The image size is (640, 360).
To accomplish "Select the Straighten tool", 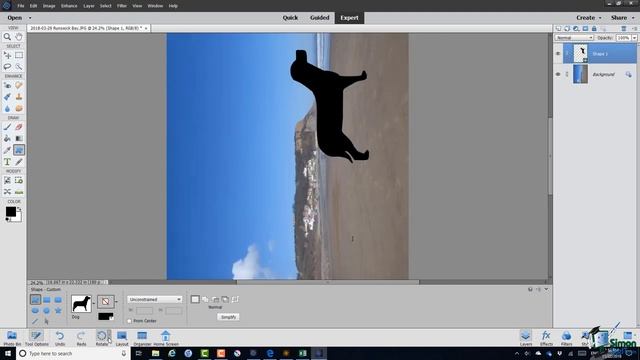I will [x=19, y=191].
